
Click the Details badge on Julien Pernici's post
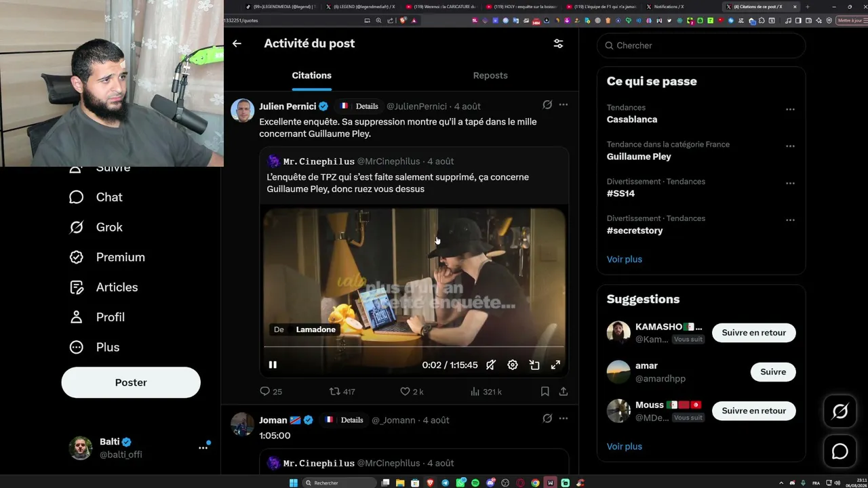tap(359, 106)
